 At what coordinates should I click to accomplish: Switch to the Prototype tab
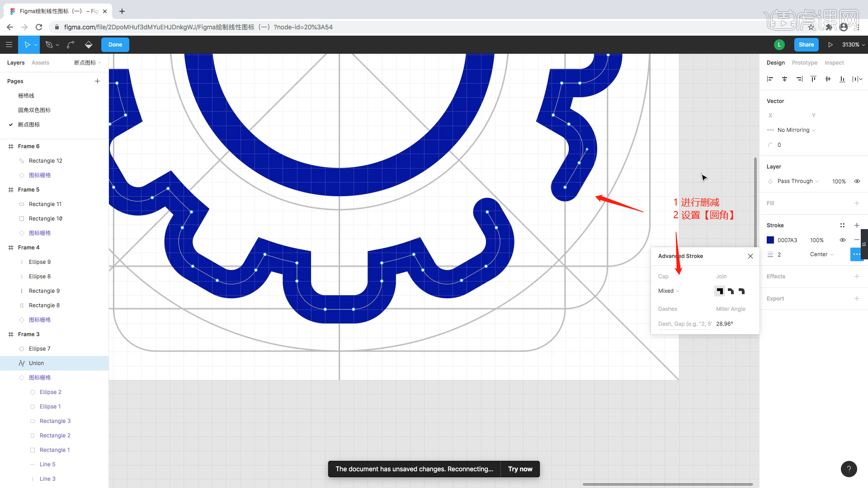[x=804, y=63]
